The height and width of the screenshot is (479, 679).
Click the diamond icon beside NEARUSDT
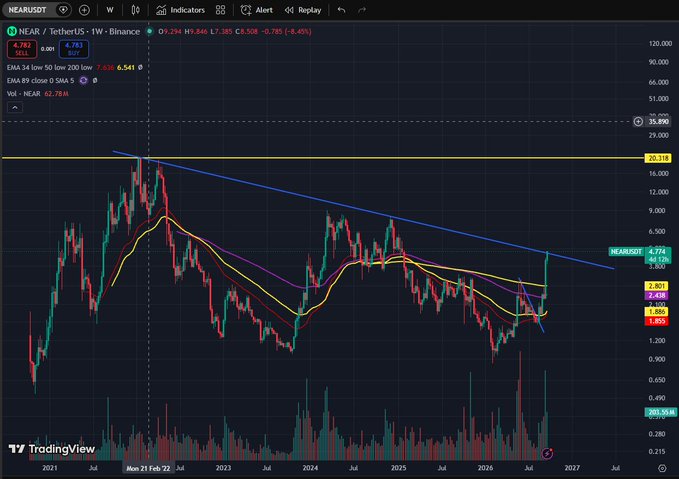[x=63, y=10]
